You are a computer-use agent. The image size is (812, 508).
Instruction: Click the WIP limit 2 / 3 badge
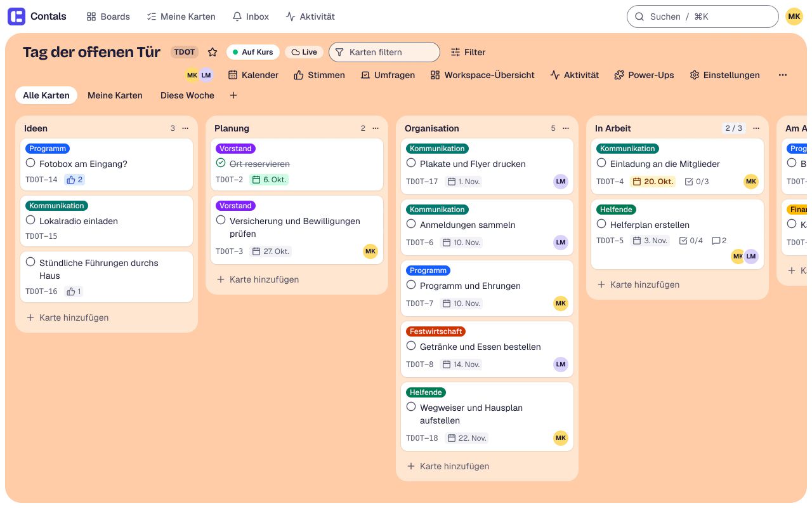(x=733, y=128)
